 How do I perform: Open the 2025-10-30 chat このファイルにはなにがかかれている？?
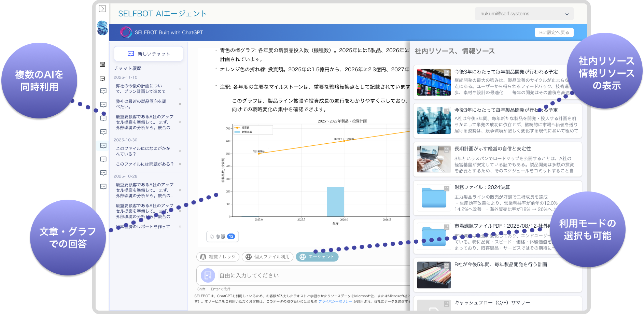coord(143,151)
